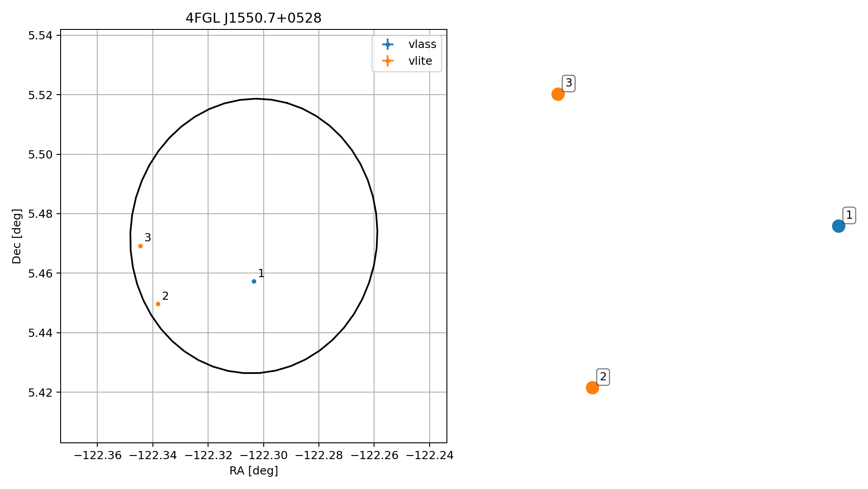Click the boxed label 1 on the right
The image size is (868, 489).
[849, 216]
